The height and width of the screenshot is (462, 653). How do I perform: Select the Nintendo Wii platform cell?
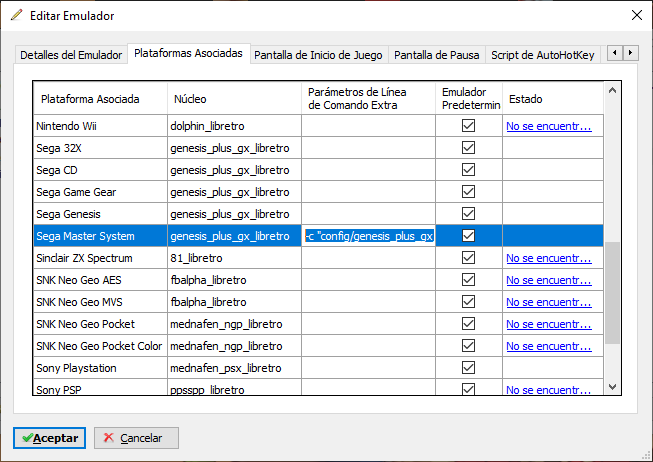(x=100, y=126)
